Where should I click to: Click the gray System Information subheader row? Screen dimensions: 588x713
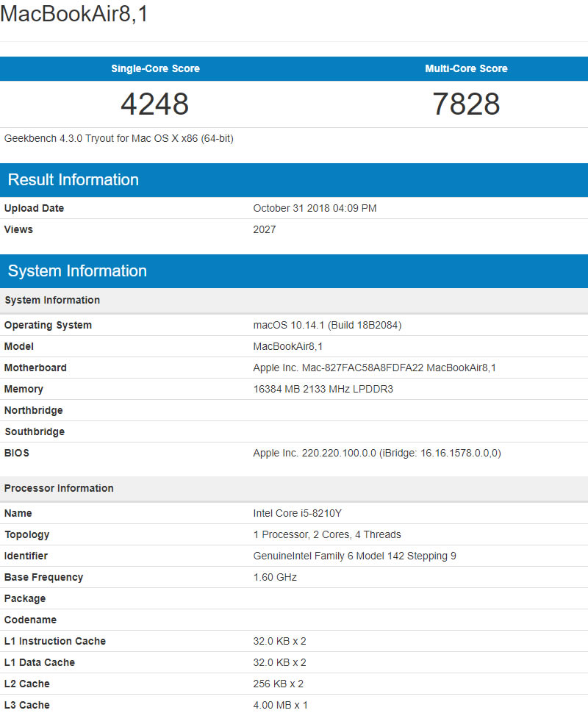pyautogui.click(x=52, y=300)
